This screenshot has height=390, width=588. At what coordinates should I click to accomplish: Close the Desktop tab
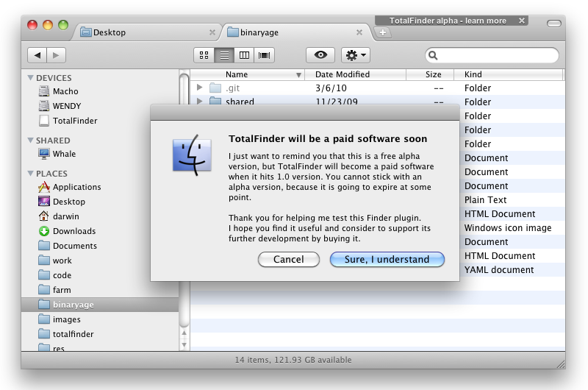(x=212, y=32)
